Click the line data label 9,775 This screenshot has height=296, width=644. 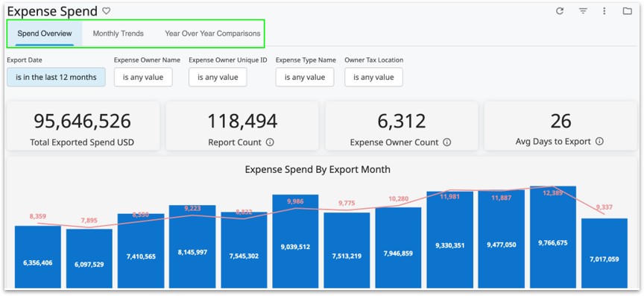[347, 203]
